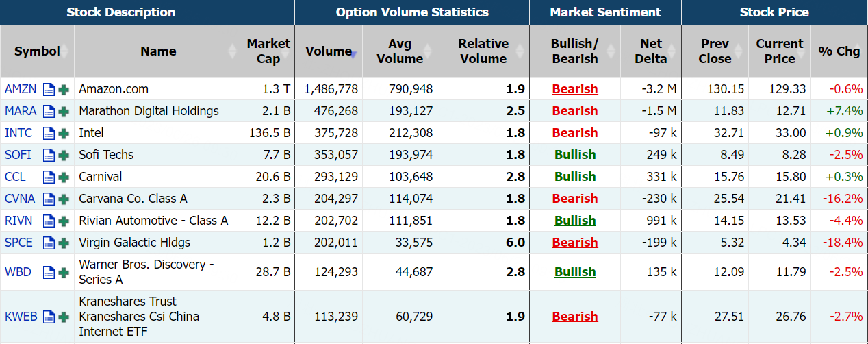
Task: Sort table by Symbol column
Action: 37,51
